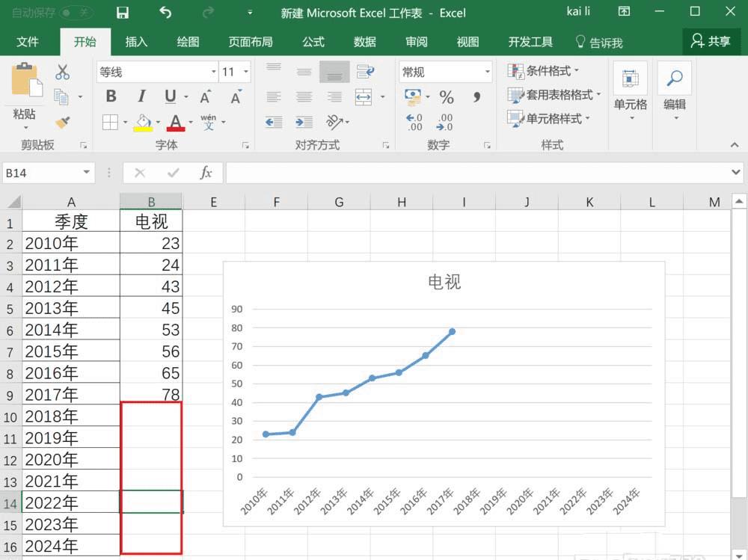Click the Increase Decimal icon
Viewport: 748px width, 560px height.
(414, 122)
